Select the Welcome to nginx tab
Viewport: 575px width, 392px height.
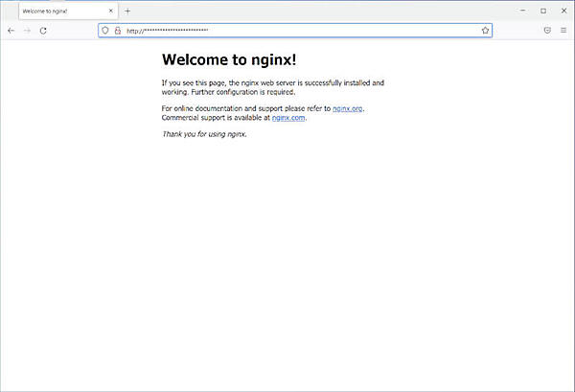tap(68, 11)
